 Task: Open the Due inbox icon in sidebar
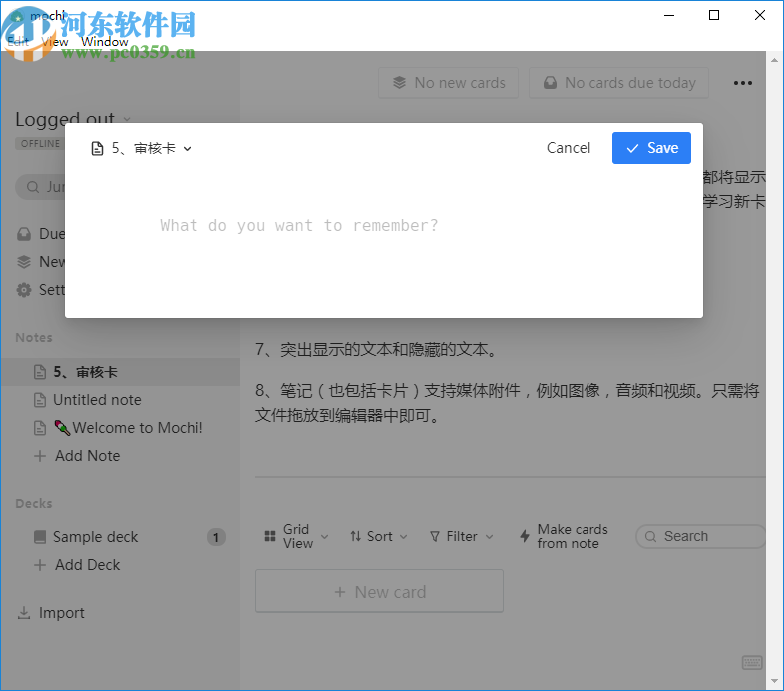[x=24, y=234]
